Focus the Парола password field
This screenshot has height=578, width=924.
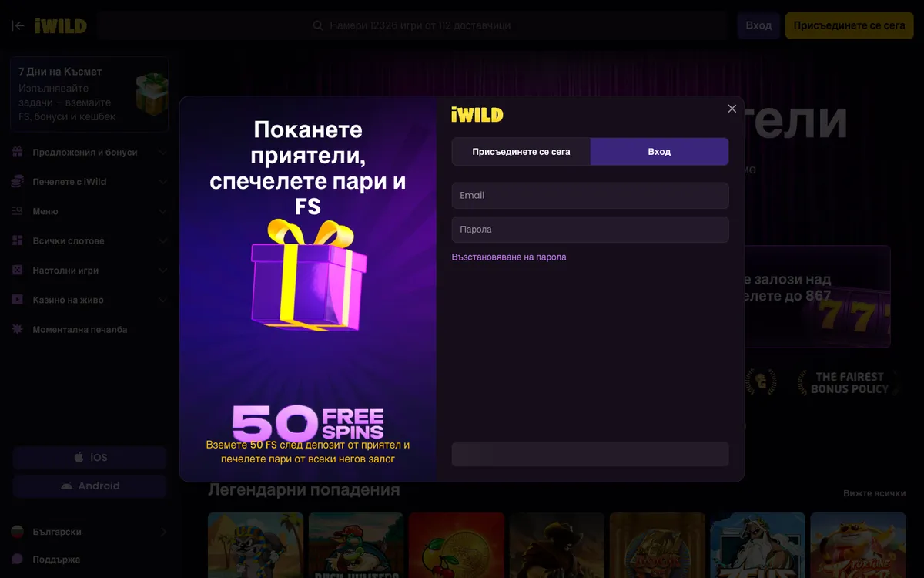coord(590,229)
